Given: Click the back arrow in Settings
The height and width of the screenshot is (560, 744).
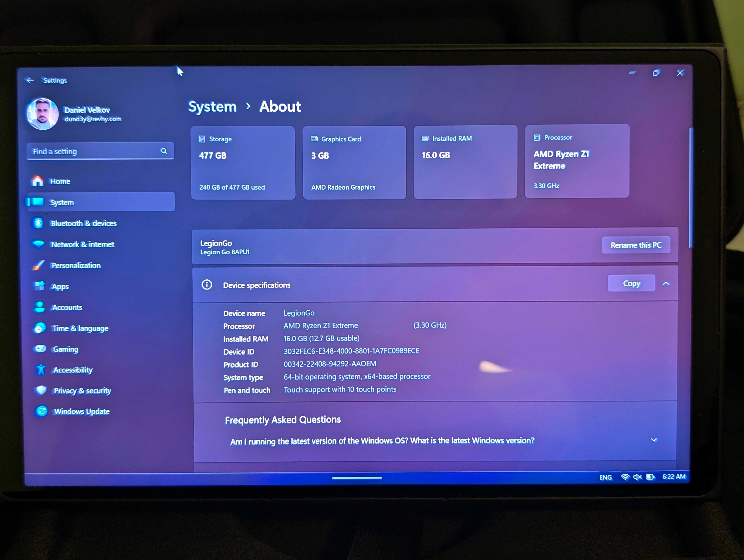Looking at the screenshot, I should (30, 80).
